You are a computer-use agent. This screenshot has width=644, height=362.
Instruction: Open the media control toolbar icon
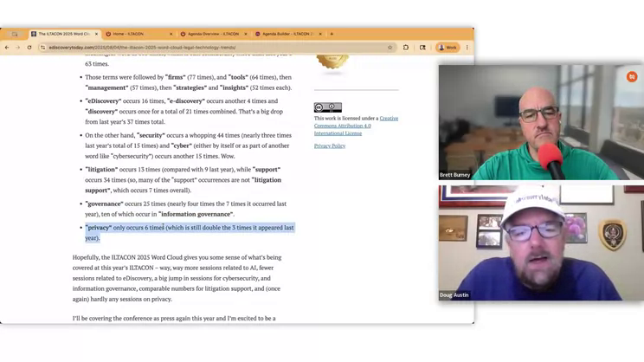(x=422, y=48)
